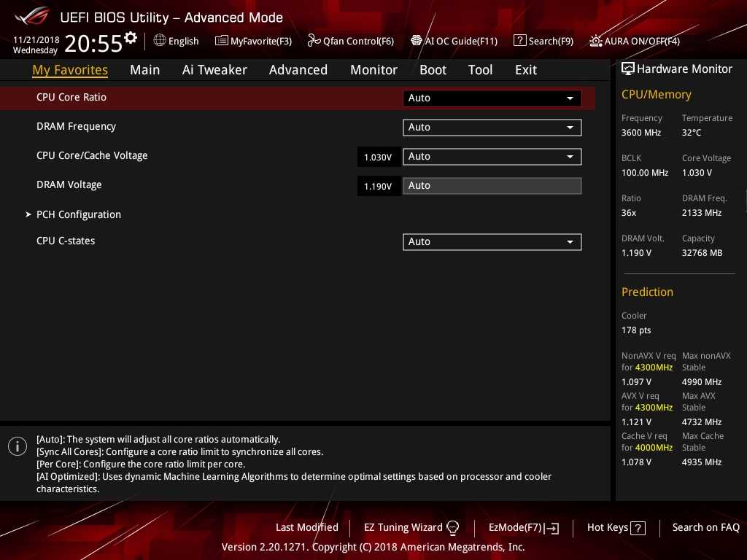Click Last Modified button

306,527
